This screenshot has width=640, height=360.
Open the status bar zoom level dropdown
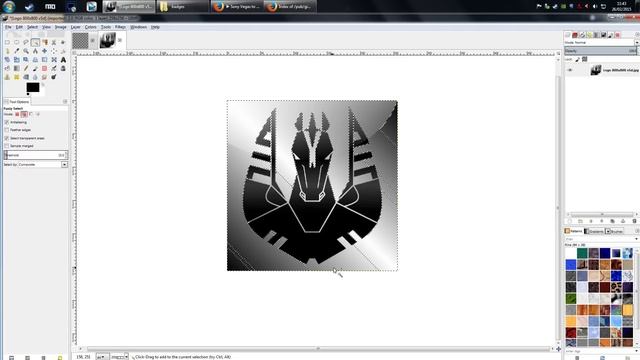pos(120,357)
